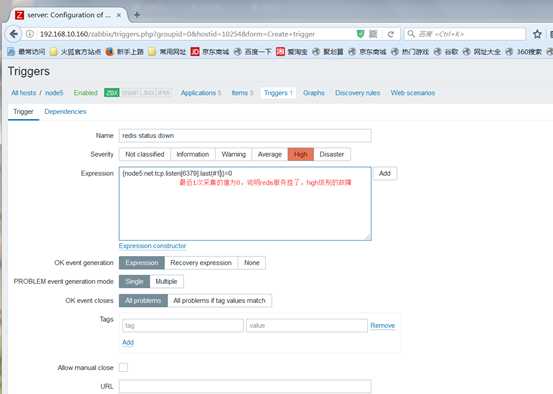Open the Items host section
Viewport: 553px width, 394px height.
click(242, 93)
